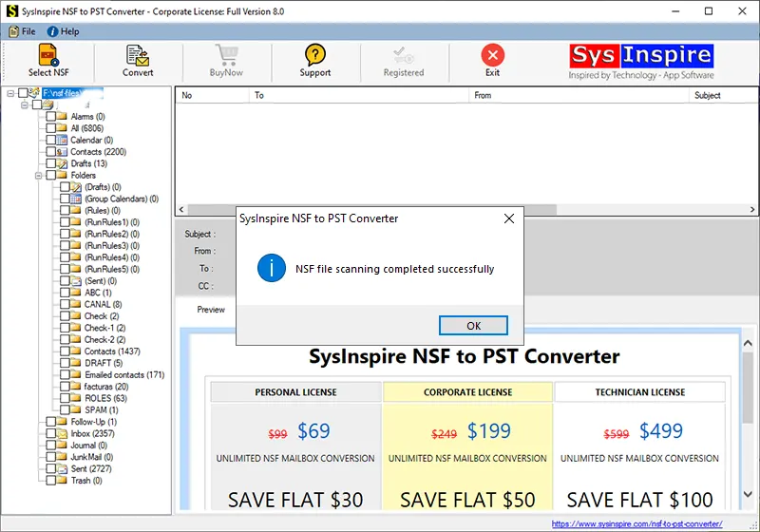
Task: Open the sysinspire.com nsf-to-pst-converter link
Action: pos(636,523)
